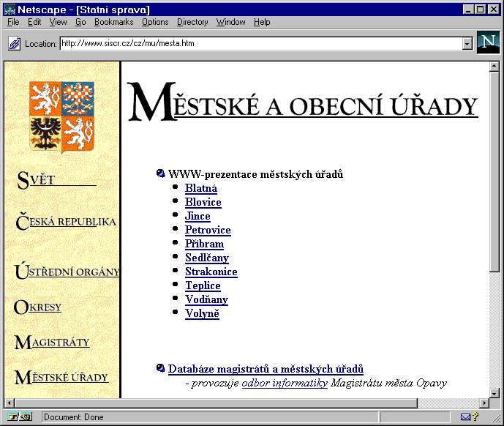Image resolution: width=504 pixels, height=426 pixels.
Task: Open the Options menu
Action: point(155,22)
